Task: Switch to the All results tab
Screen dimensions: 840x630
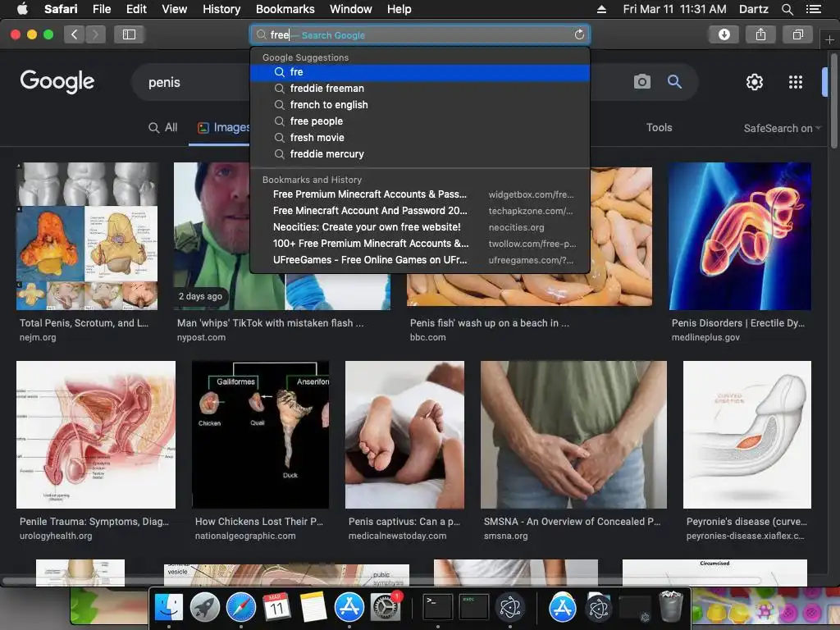Action: tap(163, 127)
